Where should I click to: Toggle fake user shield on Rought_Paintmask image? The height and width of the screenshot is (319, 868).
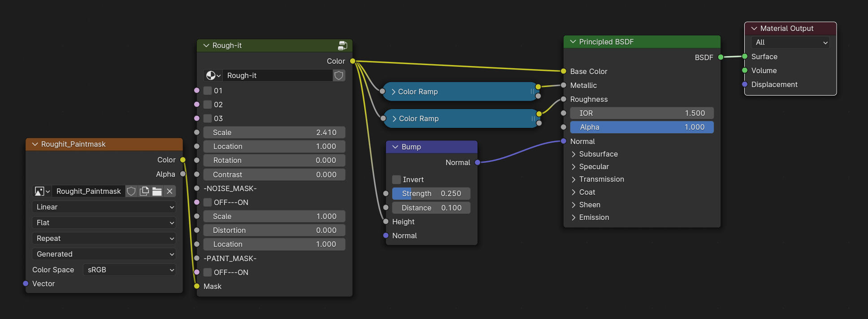pyautogui.click(x=131, y=192)
